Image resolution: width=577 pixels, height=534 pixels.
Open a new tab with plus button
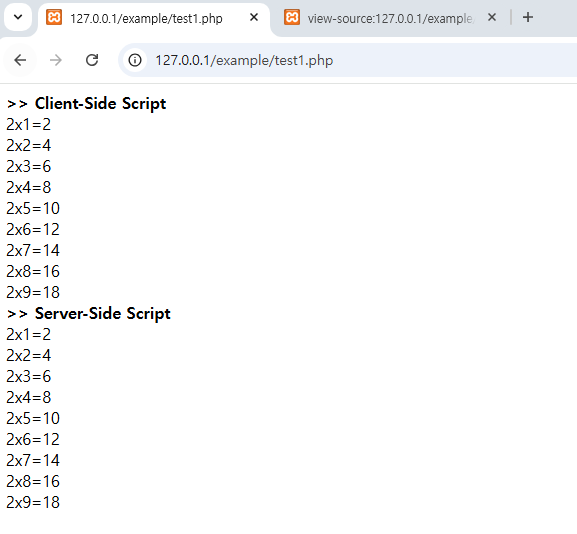[x=528, y=17]
